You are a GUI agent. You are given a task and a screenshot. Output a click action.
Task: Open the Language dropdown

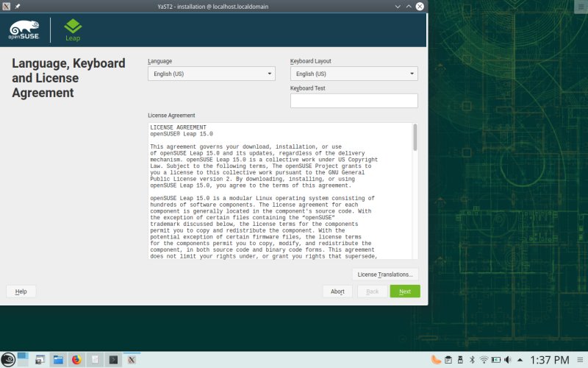(x=212, y=74)
